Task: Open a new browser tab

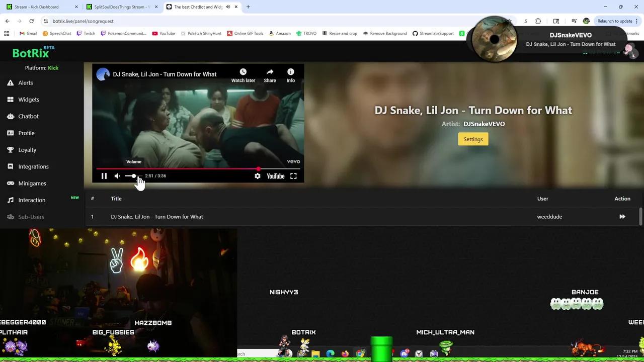Action: click(x=248, y=7)
